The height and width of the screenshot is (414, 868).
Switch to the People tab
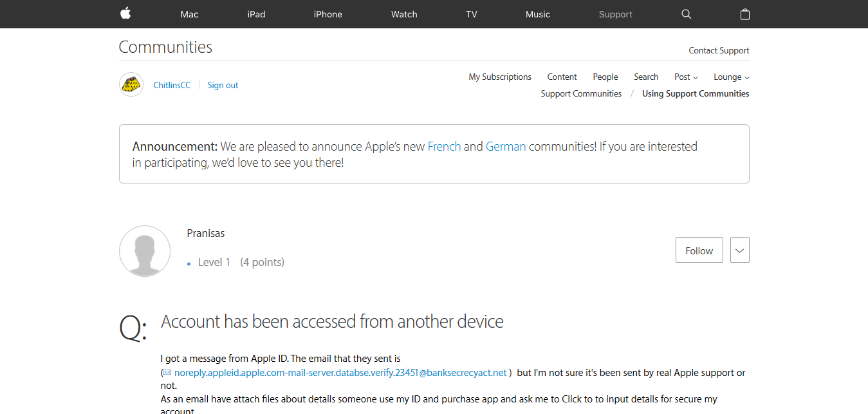point(605,77)
